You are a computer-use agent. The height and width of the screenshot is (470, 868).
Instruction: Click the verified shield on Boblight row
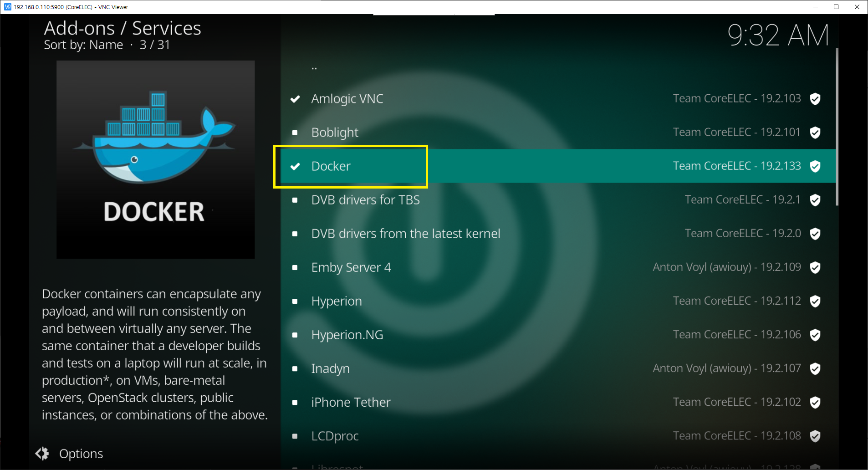815,133
